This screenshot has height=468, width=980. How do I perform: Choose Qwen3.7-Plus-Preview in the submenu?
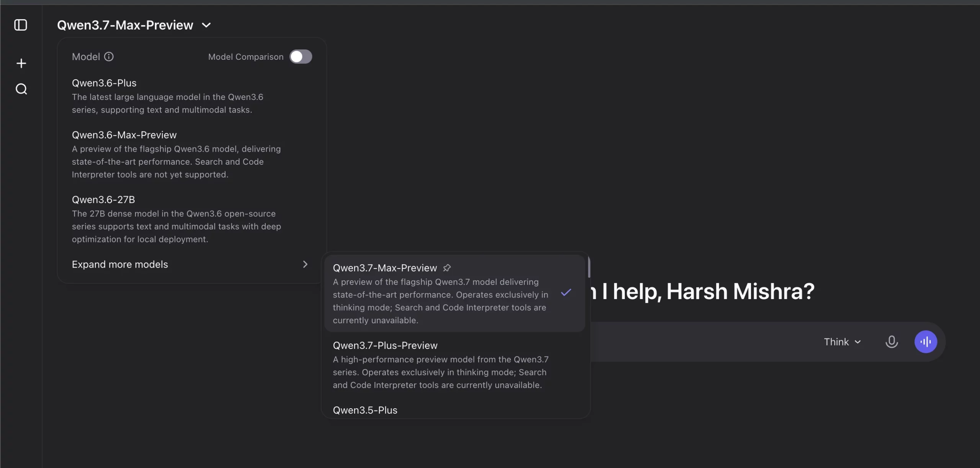tap(454, 365)
